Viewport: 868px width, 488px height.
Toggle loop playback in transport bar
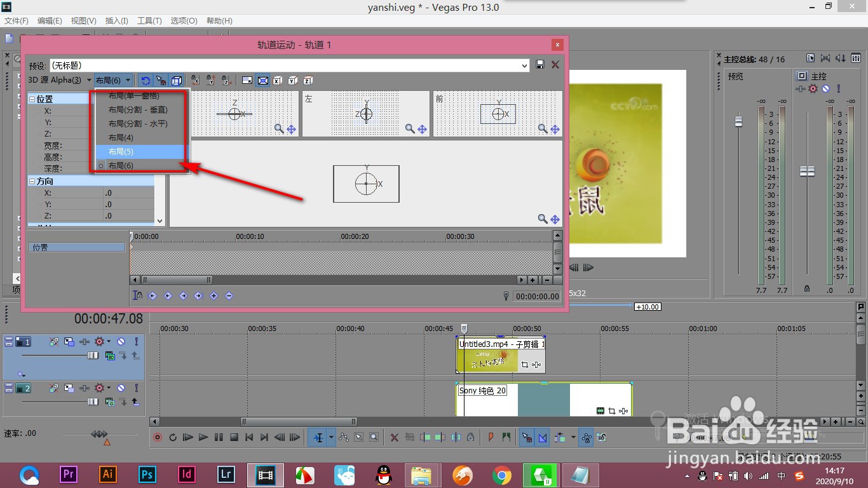coord(172,437)
